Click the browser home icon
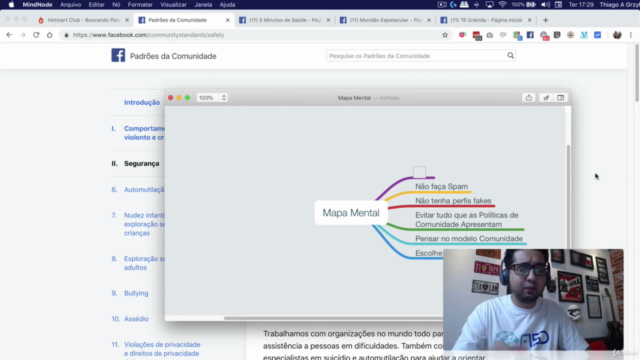Image resolution: width=640 pixels, height=360 pixels. pyautogui.click(x=49, y=35)
